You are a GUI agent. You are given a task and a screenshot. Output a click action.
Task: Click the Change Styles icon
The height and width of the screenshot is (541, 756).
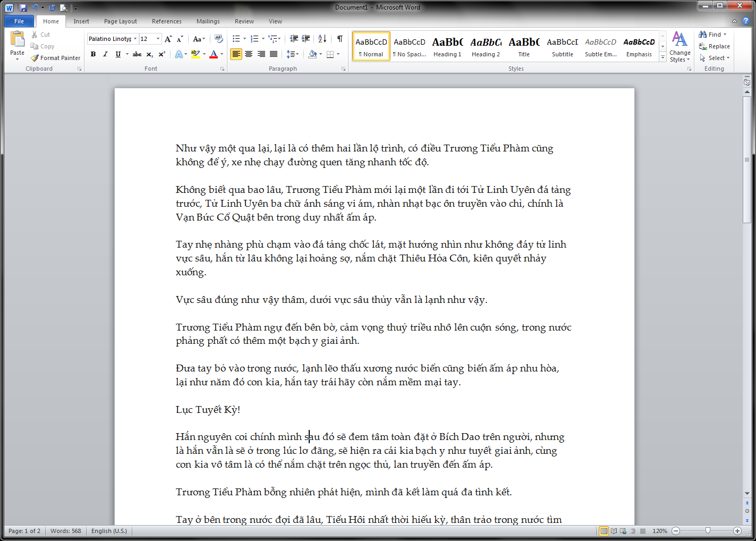679,47
